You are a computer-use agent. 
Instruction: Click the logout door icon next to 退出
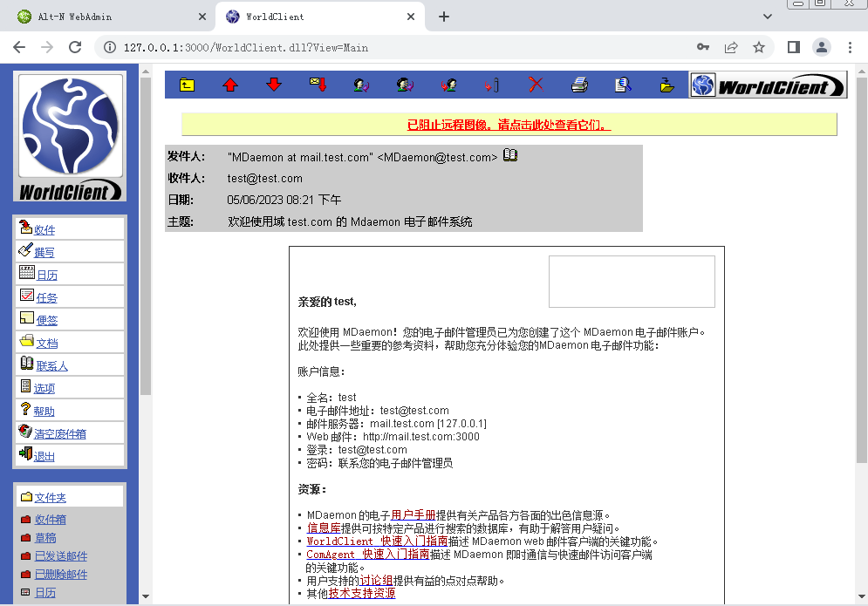pos(25,453)
